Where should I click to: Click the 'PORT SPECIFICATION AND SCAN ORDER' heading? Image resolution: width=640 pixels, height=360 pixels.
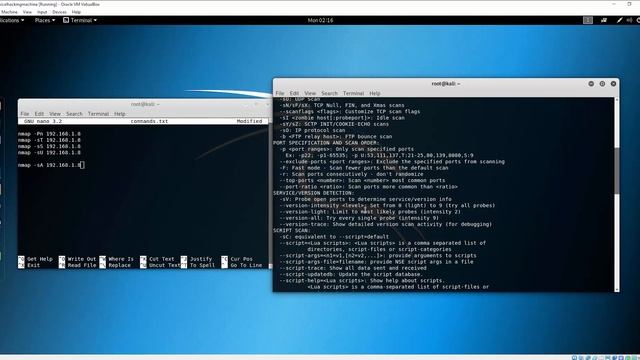[326, 143]
